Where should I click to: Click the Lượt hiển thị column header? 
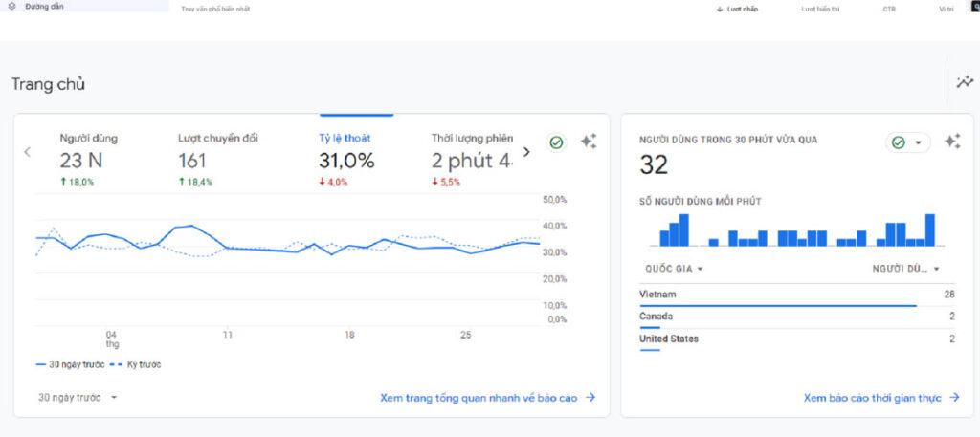click(x=820, y=9)
